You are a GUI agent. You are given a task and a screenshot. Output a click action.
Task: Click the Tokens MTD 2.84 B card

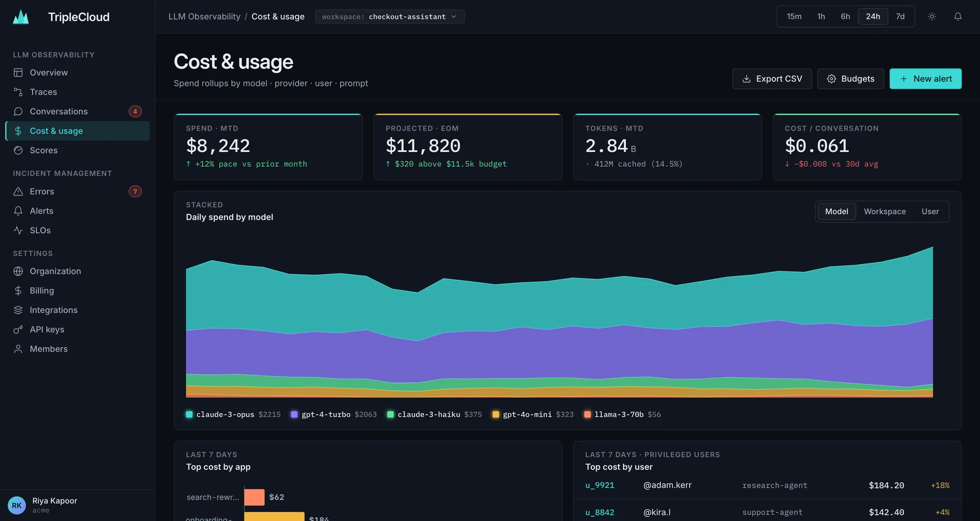[667, 147]
